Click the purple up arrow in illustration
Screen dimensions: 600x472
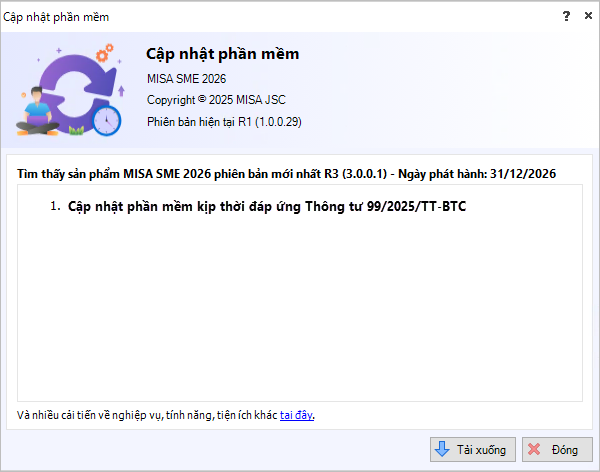[121, 91]
